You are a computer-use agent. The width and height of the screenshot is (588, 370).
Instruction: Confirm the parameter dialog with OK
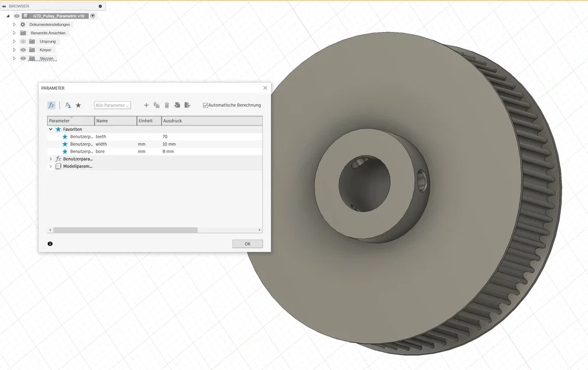(248, 243)
